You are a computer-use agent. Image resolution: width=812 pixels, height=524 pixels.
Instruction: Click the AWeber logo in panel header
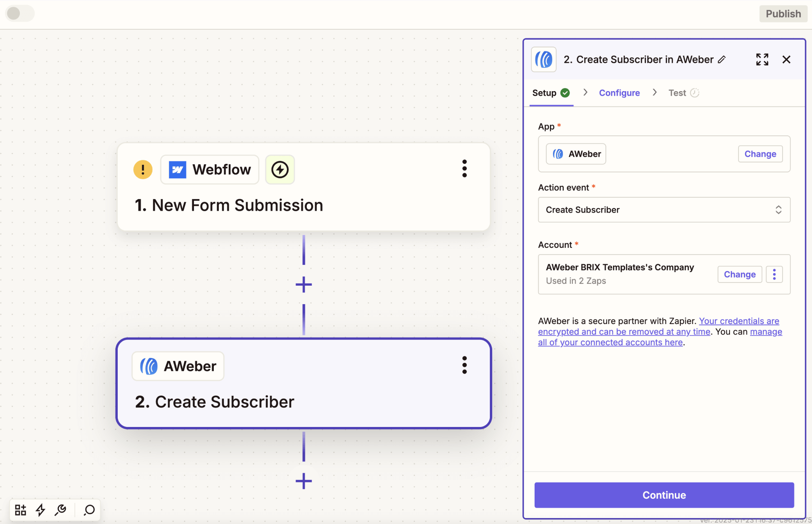(x=544, y=60)
